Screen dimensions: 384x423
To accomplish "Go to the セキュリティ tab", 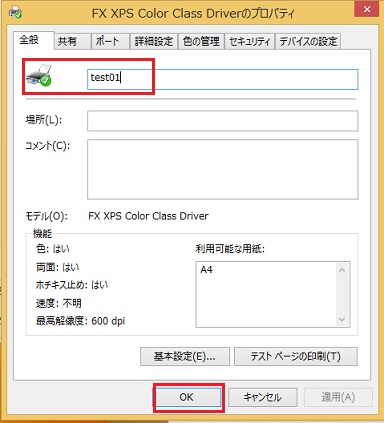I will [249, 41].
